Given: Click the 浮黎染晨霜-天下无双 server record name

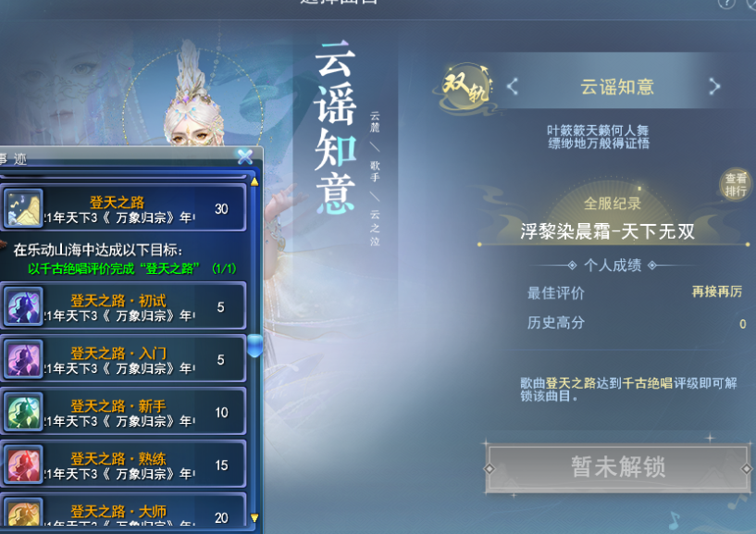Looking at the screenshot, I should [x=608, y=232].
